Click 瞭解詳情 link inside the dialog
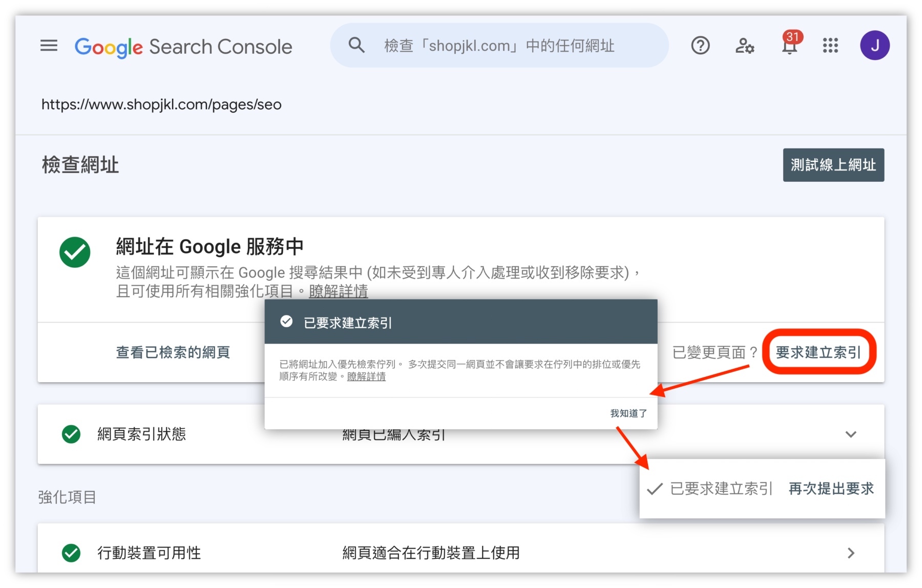The image size is (922, 588). click(x=366, y=376)
